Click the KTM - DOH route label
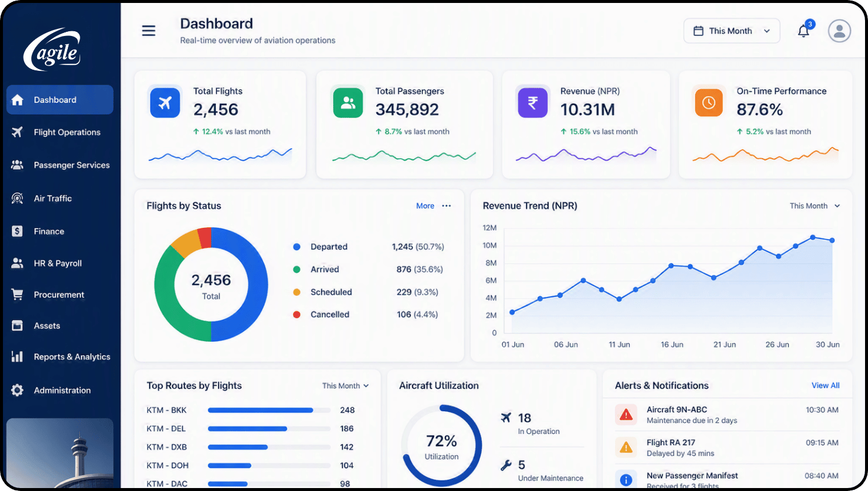The width and height of the screenshot is (868, 491). [167, 466]
